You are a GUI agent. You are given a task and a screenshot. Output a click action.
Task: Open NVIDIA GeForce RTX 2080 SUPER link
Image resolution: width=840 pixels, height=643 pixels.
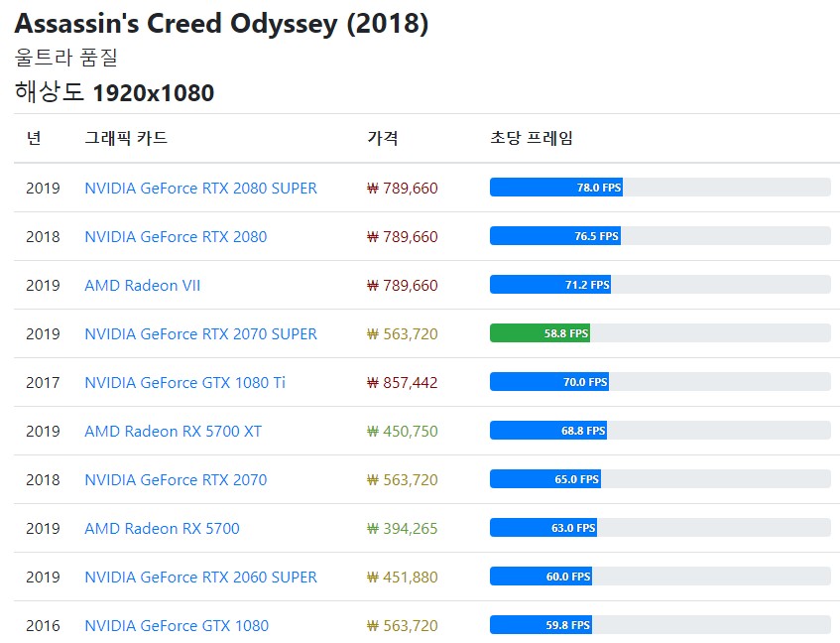tap(201, 189)
